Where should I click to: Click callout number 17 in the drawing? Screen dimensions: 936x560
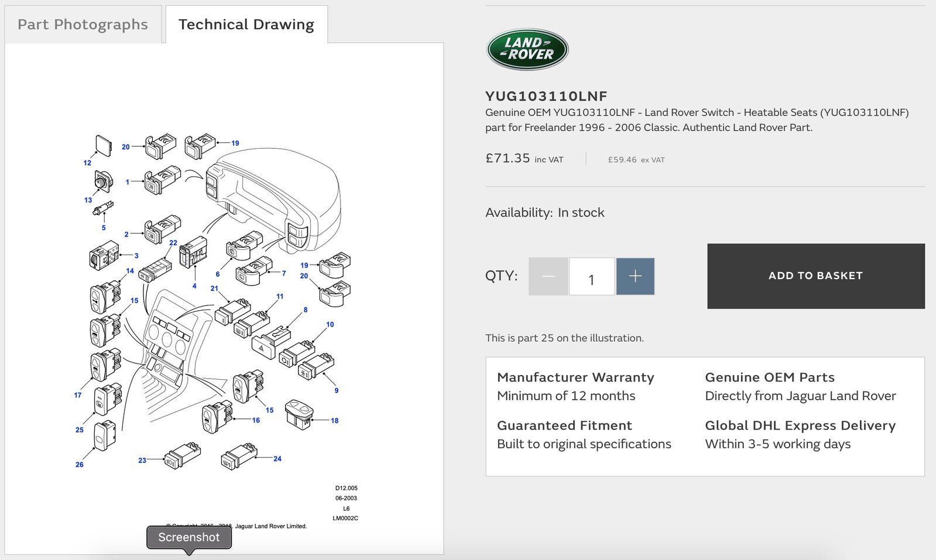click(x=78, y=396)
